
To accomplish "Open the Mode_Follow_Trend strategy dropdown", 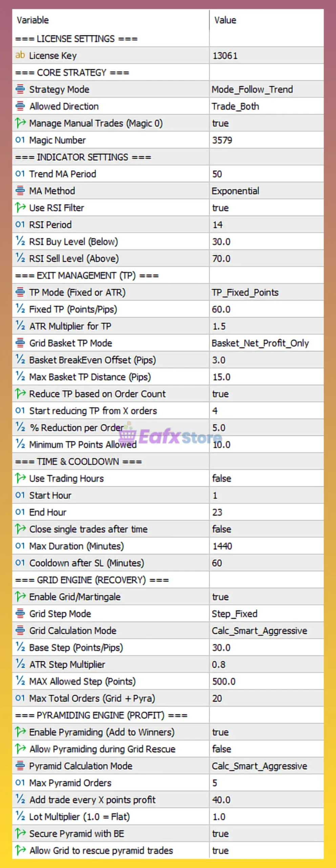I will pyautogui.click(x=252, y=90).
